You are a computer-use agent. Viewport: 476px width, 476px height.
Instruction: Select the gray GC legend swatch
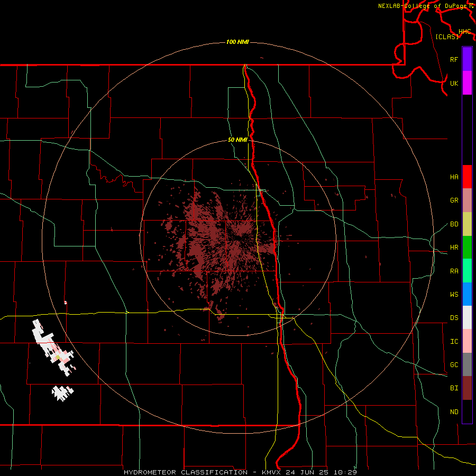pos(467,364)
